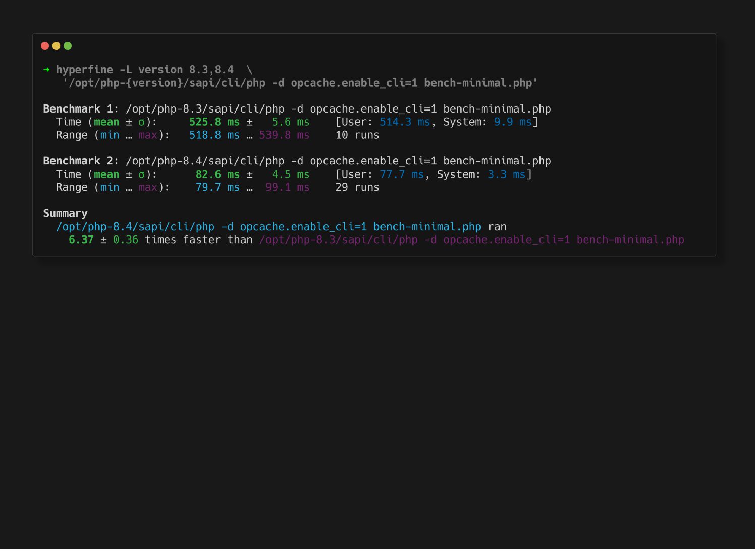The height and width of the screenshot is (551, 756).
Task: Click the red close window dot
Action: 45,46
